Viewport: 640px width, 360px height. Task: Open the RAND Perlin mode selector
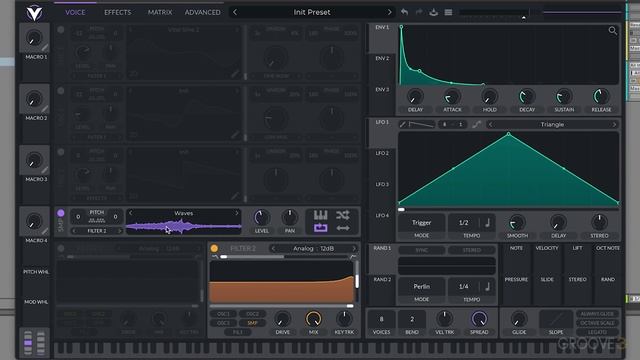(x=422, y=287)
